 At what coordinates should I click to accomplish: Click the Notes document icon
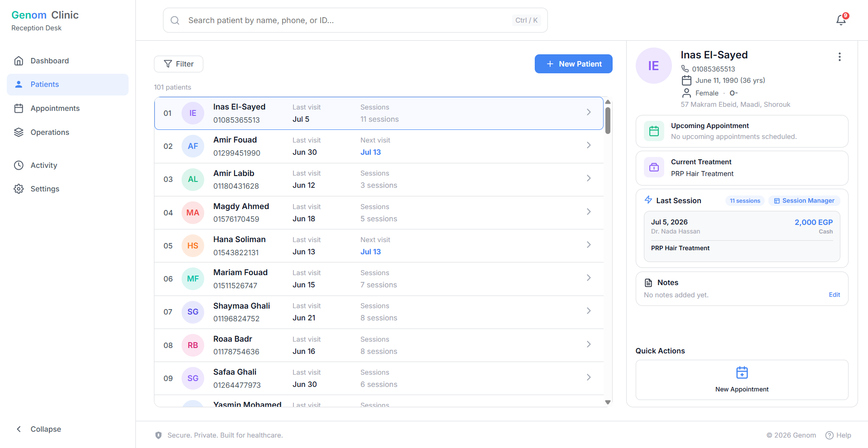[648, 283]
